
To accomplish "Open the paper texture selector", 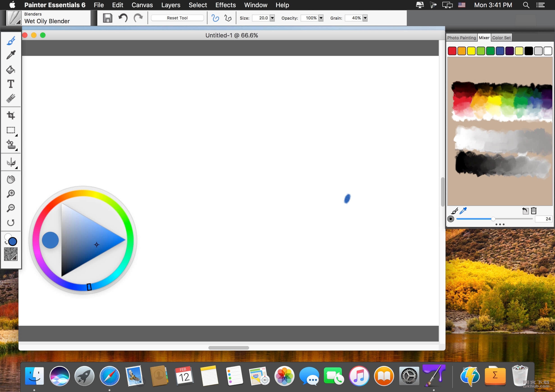I will coord(11,254).
